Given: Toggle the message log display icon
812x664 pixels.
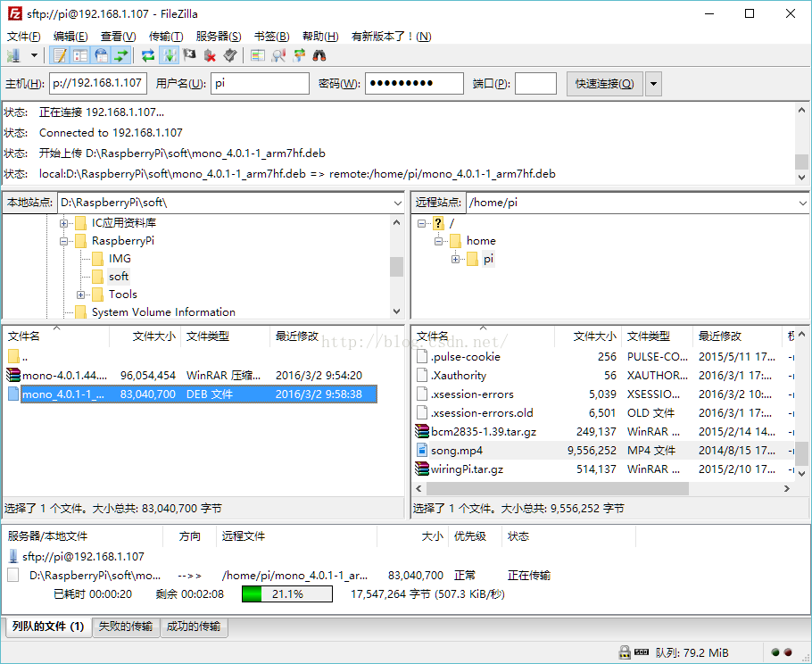Looking at the screenshot, I should point(60,55).
